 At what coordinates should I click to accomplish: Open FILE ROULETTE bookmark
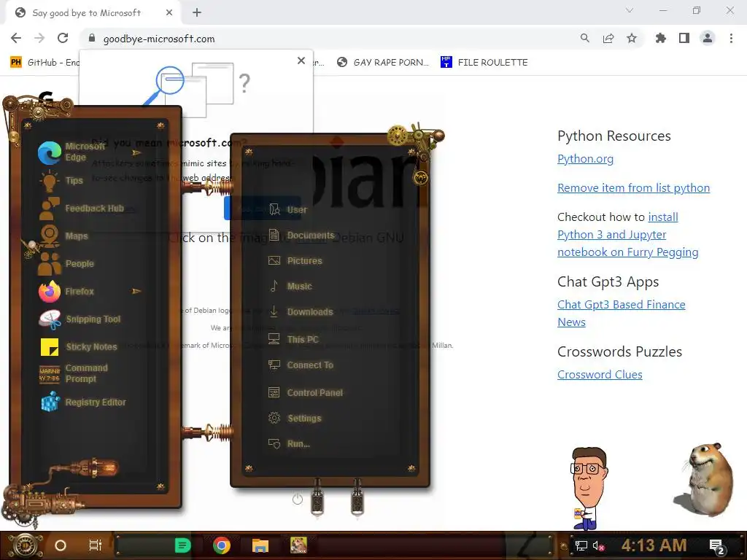point(484,63)
